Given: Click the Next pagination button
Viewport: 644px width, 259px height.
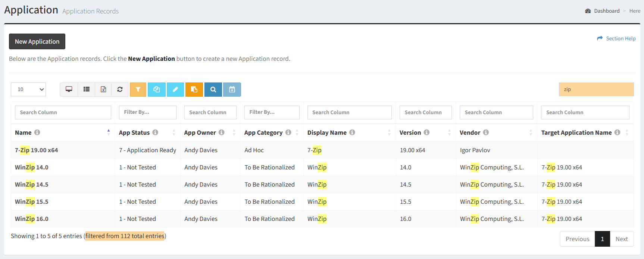Looking at the screenshot, I should pyautogui.click(x=622, y=239).
